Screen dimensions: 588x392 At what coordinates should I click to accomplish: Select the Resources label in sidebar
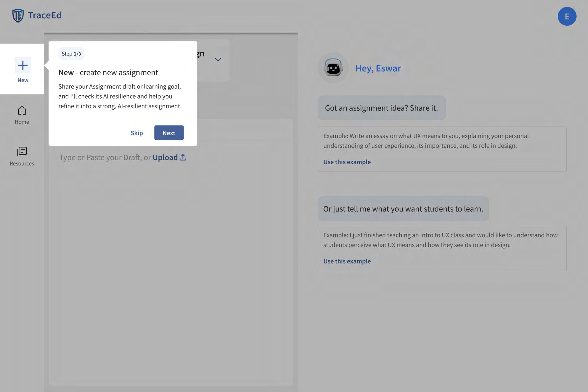(22, 164)
